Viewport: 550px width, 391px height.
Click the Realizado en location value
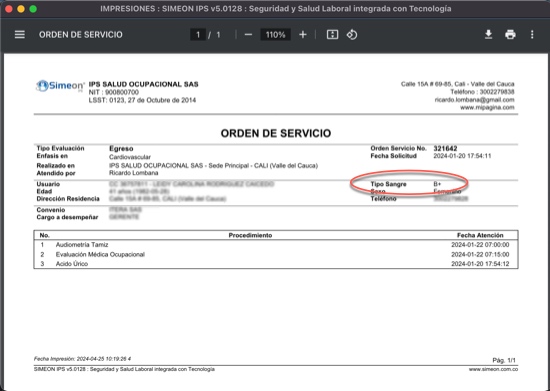[213, 166]
